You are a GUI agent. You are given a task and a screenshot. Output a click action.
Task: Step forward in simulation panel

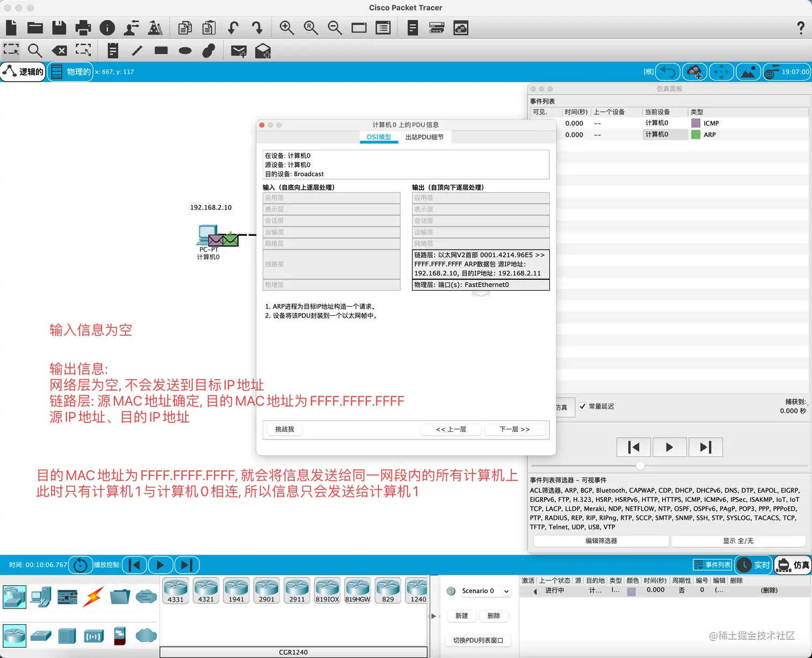(x=706, y=447)
